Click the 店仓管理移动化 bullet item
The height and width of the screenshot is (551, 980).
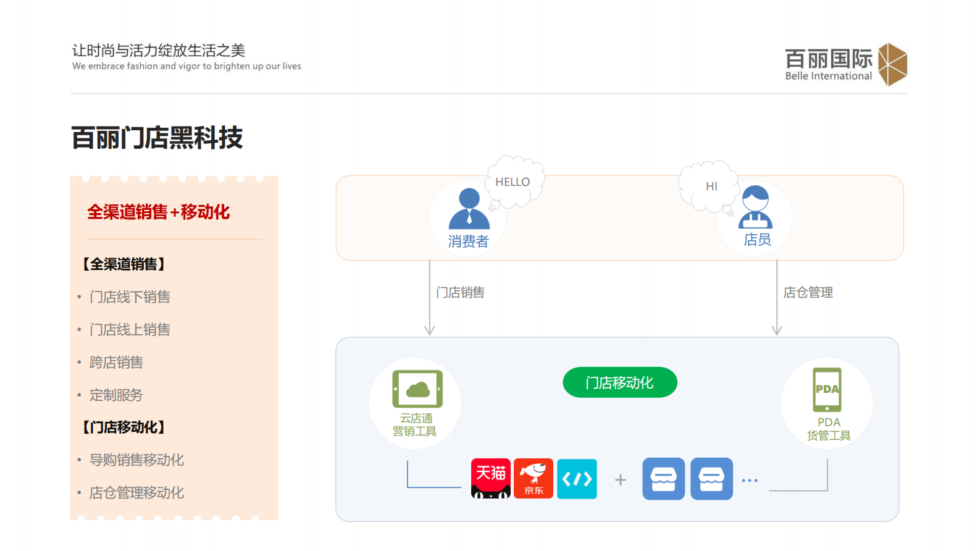coord(136,493)
